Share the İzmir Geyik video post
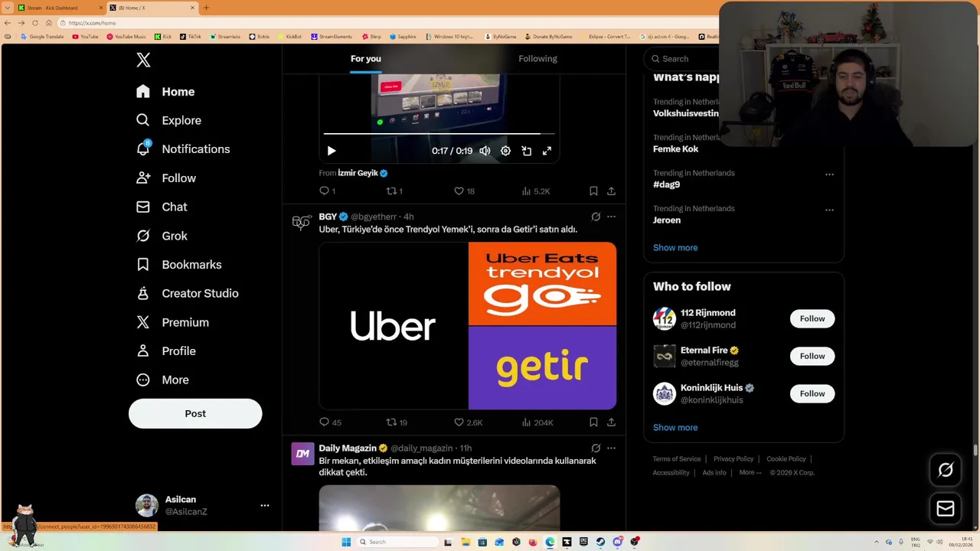 coord(611,191)
